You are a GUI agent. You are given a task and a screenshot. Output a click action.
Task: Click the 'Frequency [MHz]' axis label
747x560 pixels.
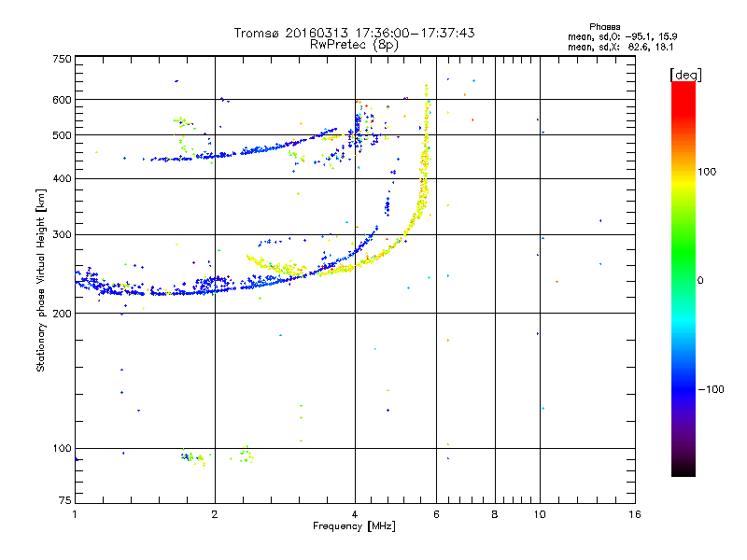(354, 526)
